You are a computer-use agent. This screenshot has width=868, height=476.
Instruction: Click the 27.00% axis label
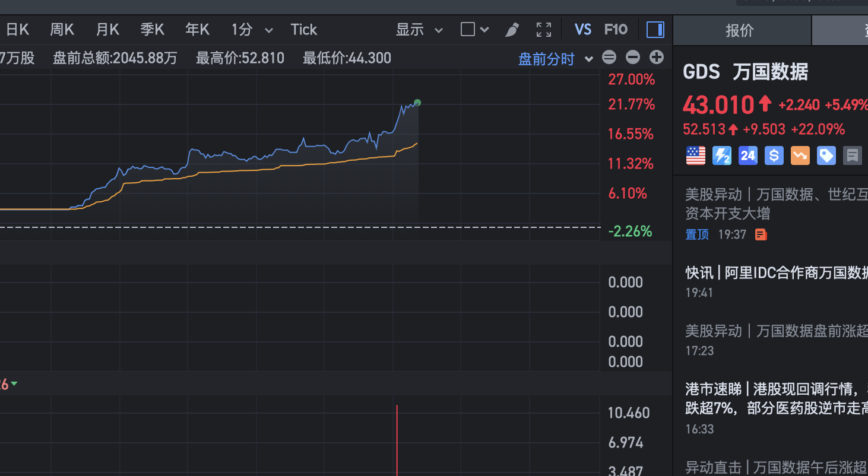tap(631, 80)
